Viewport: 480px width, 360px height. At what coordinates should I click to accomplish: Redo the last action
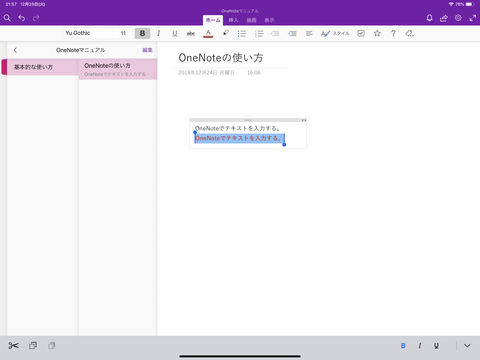coord(36,18)
